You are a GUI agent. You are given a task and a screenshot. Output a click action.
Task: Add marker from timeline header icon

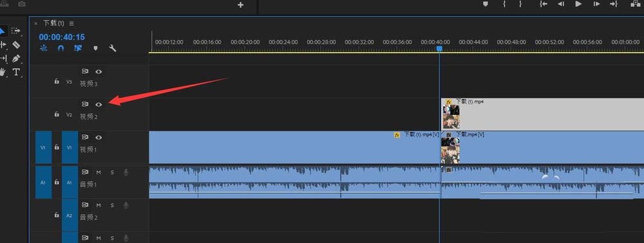[96, 48]
